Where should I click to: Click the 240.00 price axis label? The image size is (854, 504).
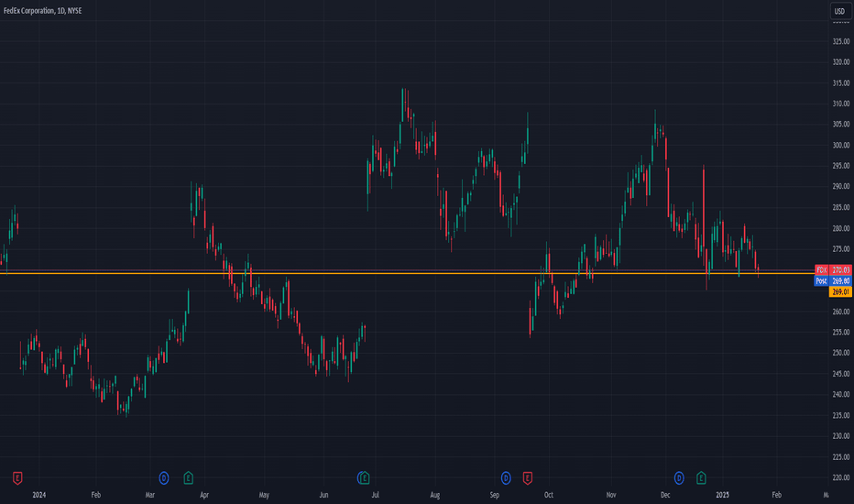coord(841,394)
